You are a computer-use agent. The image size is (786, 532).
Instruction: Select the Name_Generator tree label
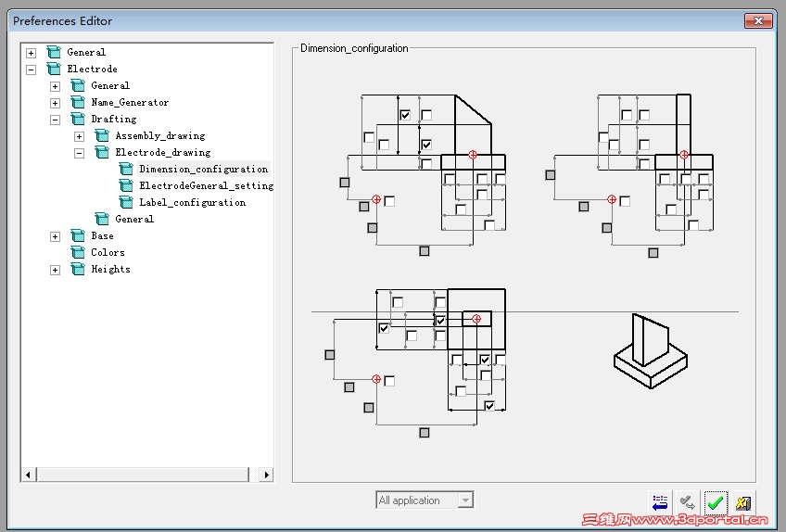tap(130, 102)
